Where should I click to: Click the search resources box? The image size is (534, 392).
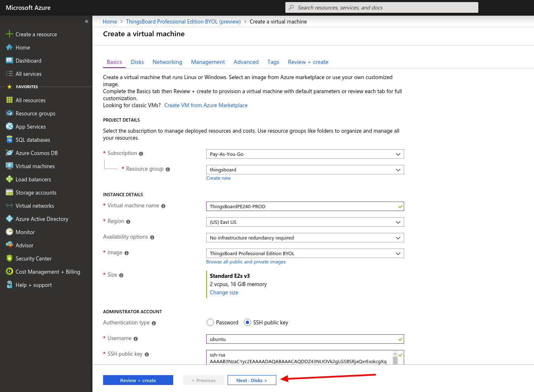[382, 7]
